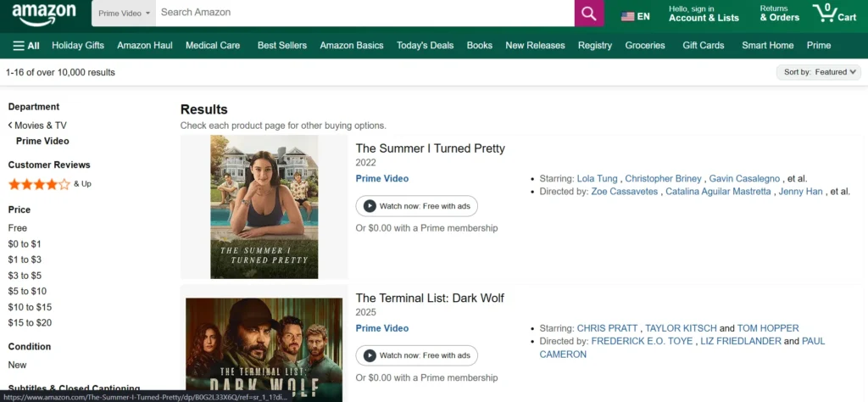The width and height of the screenshot is (868, 402).
Task: Click play icon for The Summer I Turned Pretty
Action: [x=370, y=206]
